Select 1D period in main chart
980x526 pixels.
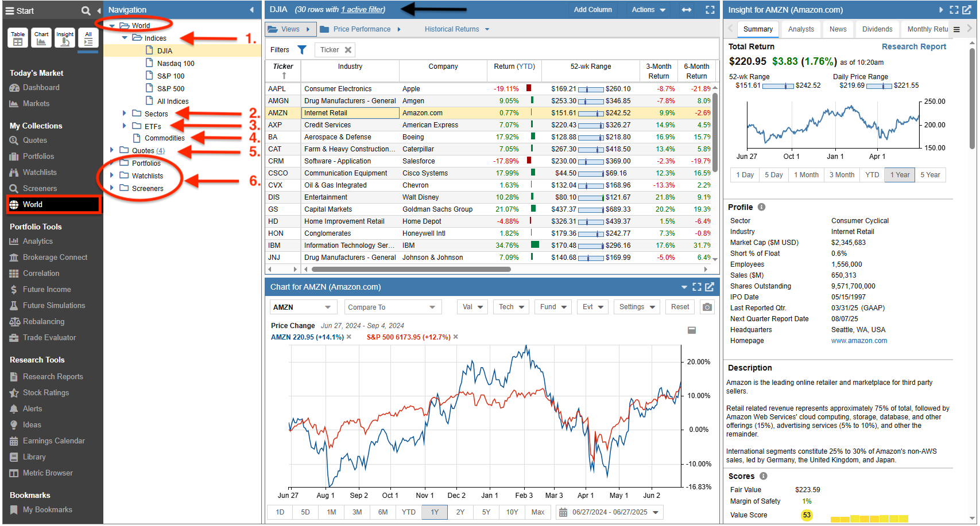(x=280, y=512)
